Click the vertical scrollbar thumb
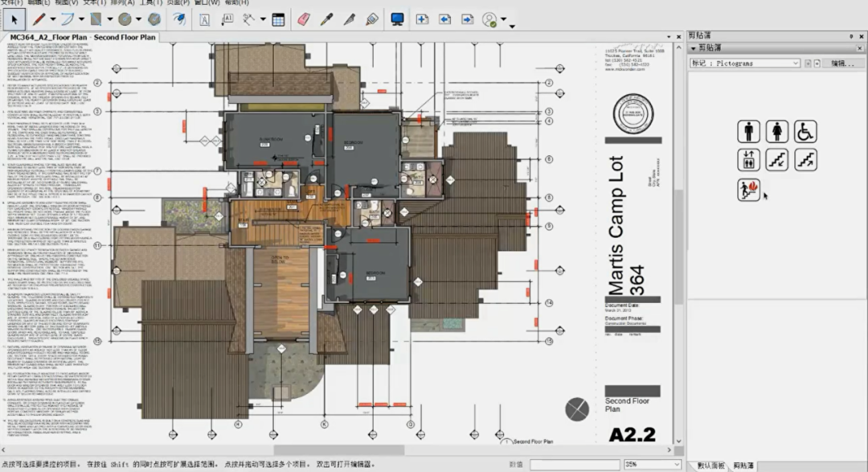Screen dimensions: 868x472 click(679, 245)
